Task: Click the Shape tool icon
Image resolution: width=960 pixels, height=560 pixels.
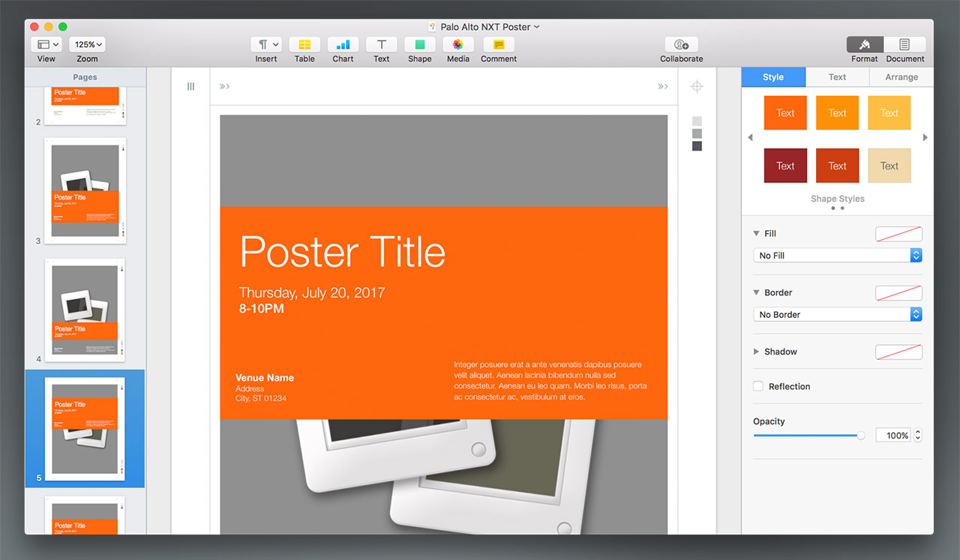Action: click(x=419, y=45)
